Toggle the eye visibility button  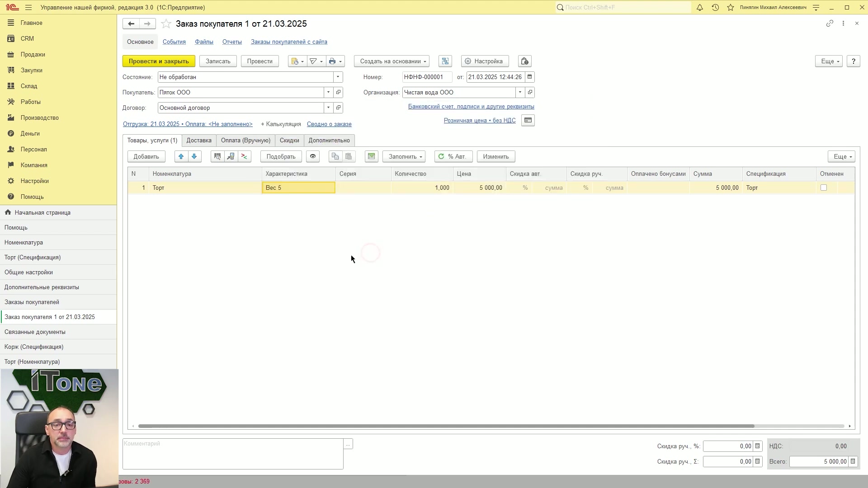coord(313,156)
